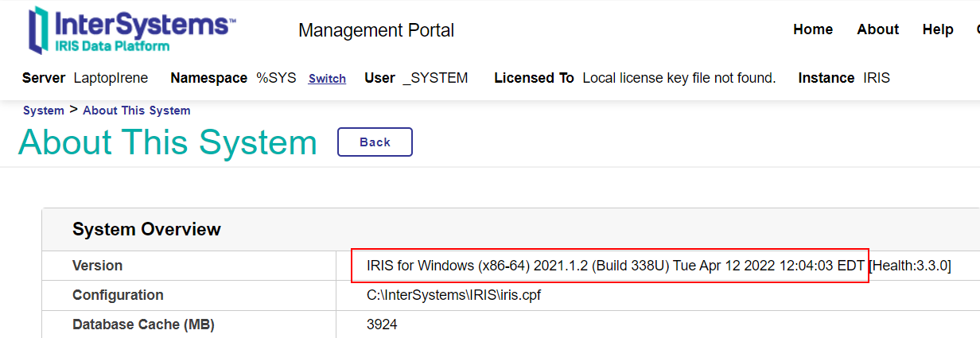Click the server name LaptopIrene
The height and width of the screenshot is (338, 980).
[112, 78]
